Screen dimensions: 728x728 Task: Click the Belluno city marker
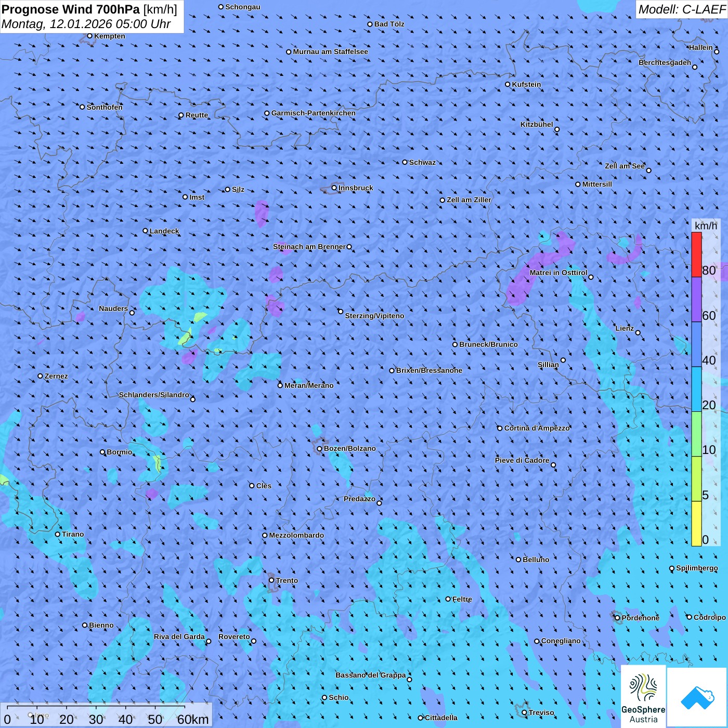click(x=518, y=560)
